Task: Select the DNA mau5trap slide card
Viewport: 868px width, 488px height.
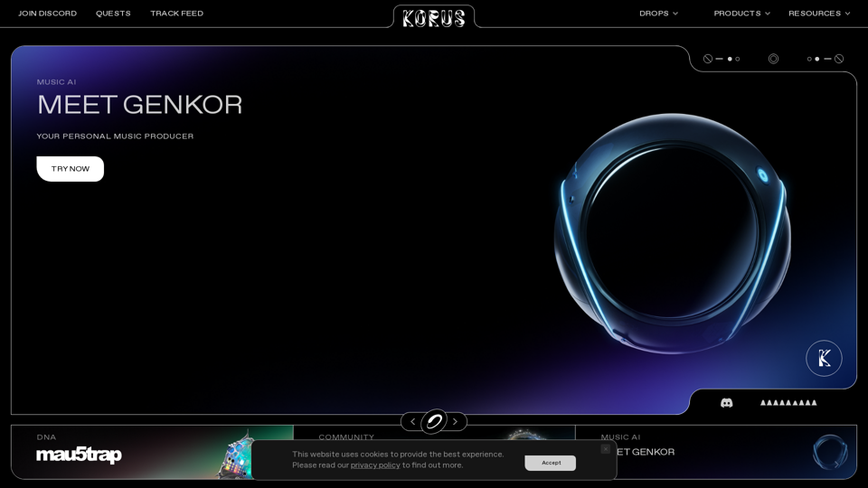Action: coord(152,452)
